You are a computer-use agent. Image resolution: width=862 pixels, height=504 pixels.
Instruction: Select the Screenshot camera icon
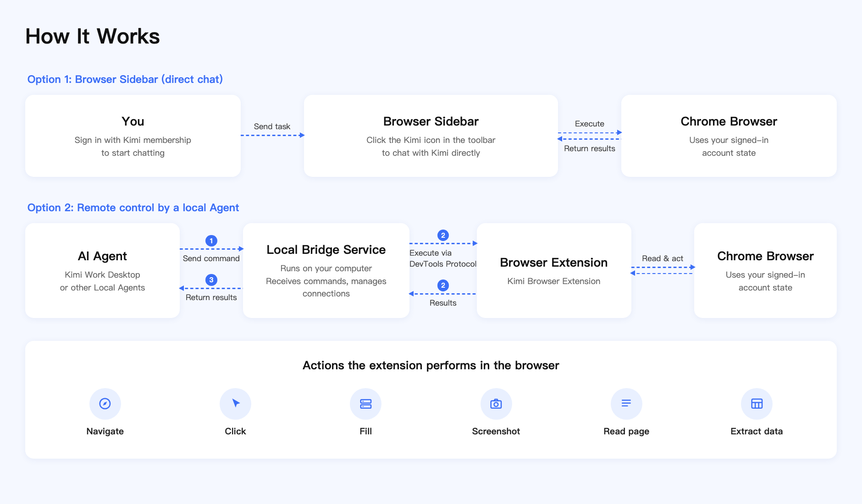tap(496, 404)
